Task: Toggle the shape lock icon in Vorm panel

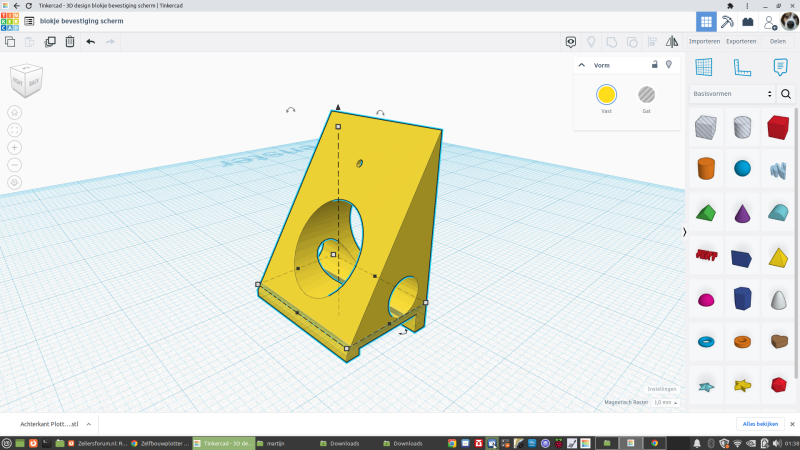Action: pos(654,65)
